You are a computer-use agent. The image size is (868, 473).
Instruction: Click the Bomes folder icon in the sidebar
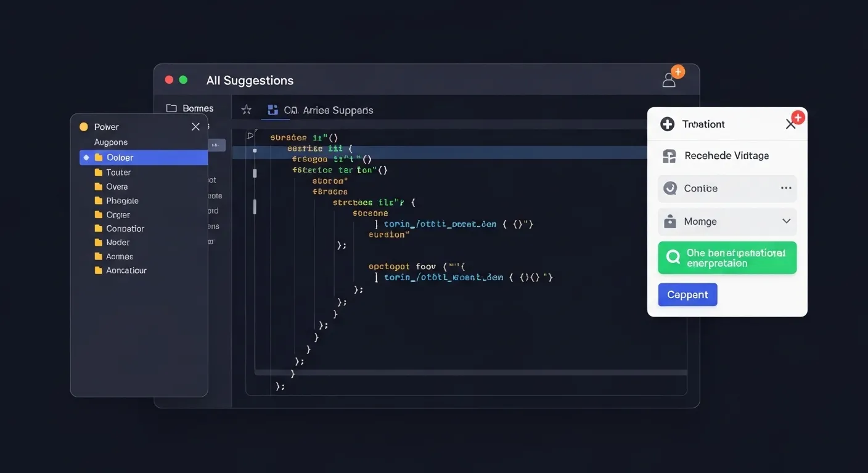[171, 107]
